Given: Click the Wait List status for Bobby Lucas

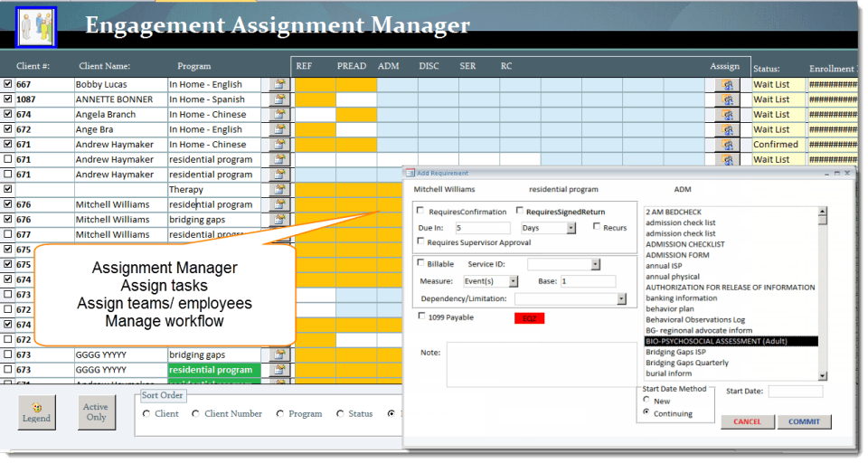Looking at the screenshot, I should coord(778,84).
